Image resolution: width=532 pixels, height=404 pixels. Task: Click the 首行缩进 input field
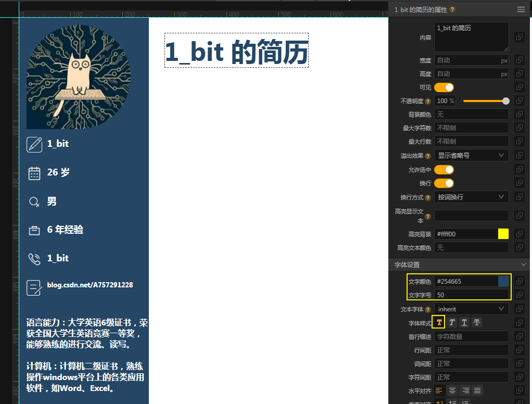pos(471,336)
